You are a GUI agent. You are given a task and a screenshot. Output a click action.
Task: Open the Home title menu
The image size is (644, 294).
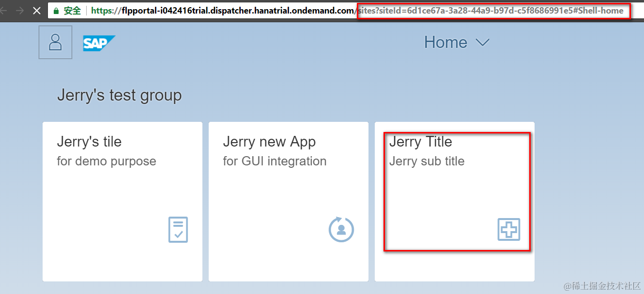pos(457,43)
